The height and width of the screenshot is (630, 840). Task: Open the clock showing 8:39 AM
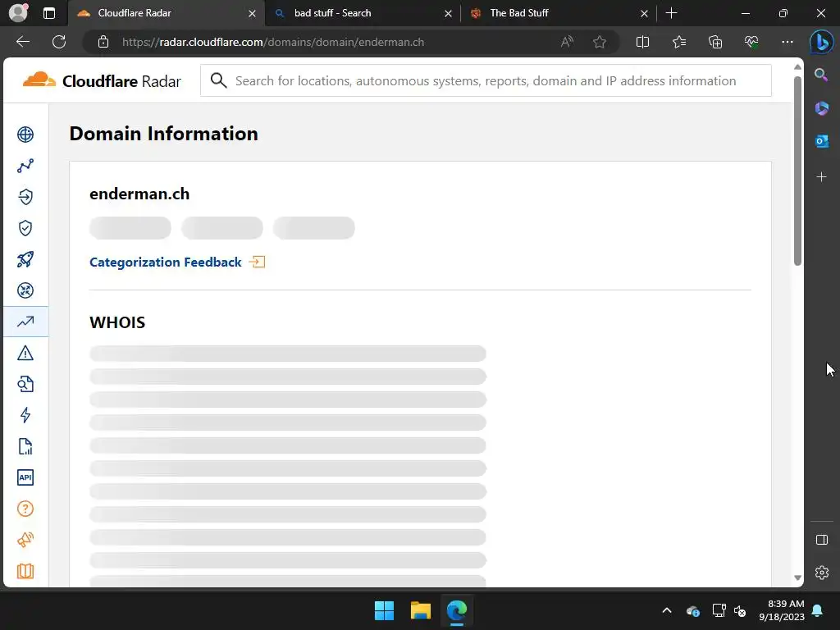[x=782, y=610]
